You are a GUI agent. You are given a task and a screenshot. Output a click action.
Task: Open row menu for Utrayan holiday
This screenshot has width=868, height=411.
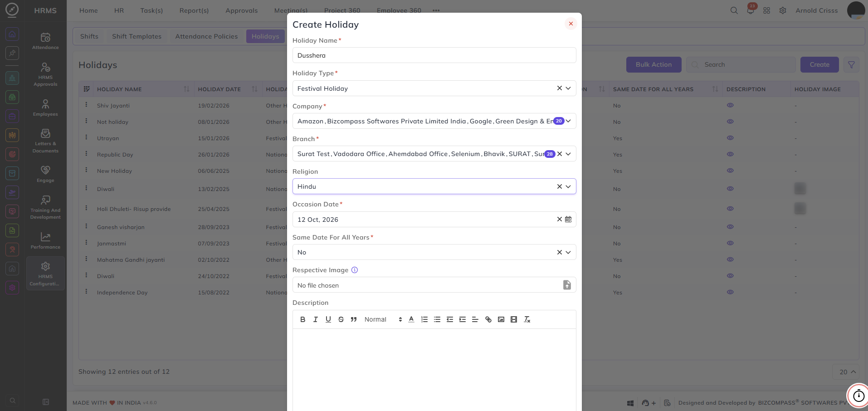pos(86,137)
